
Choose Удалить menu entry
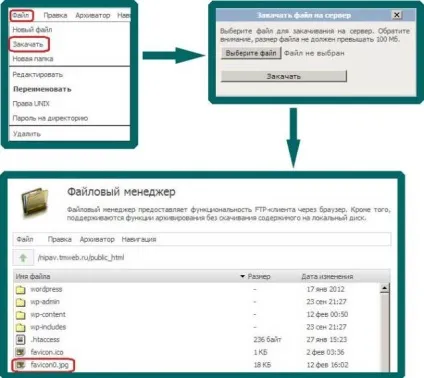pyautogui.click(x=27, y=134)
